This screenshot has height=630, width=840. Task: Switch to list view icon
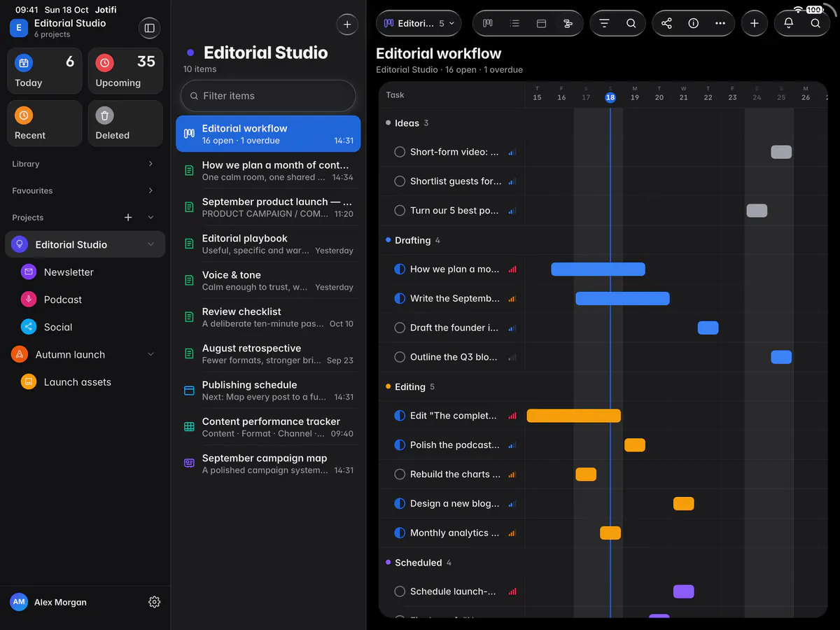coord(514,23)
